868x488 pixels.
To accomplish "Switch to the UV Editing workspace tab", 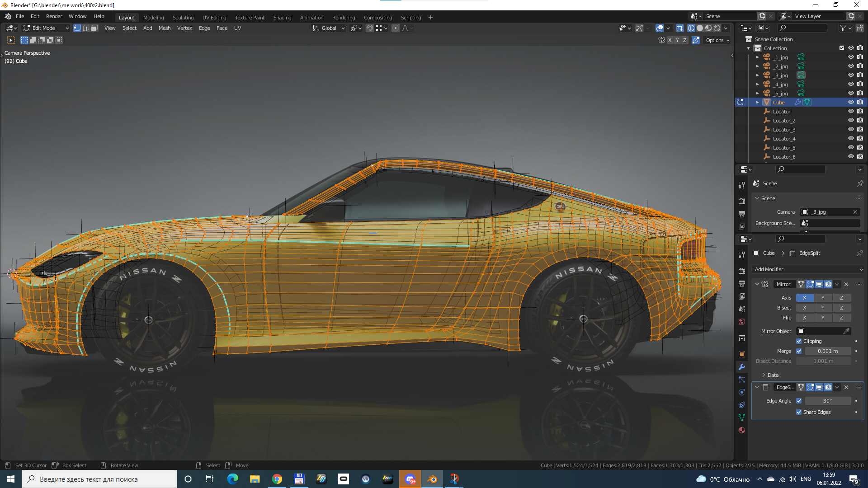I will coord(214,18).
